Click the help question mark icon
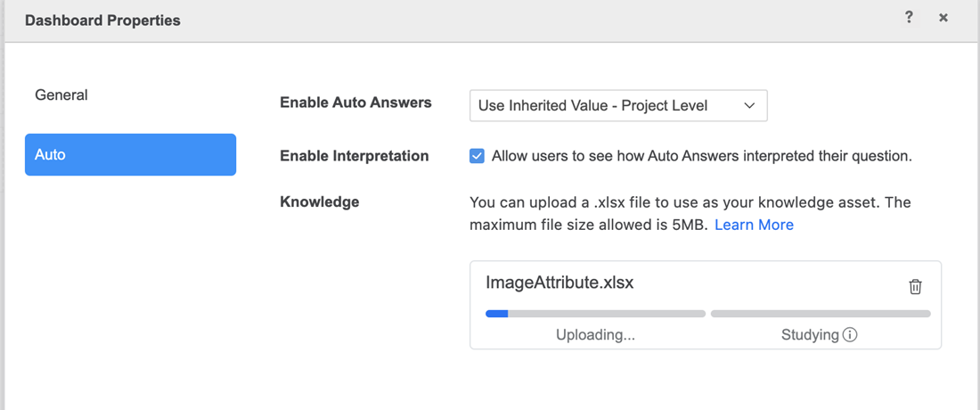 click(909, 18)
